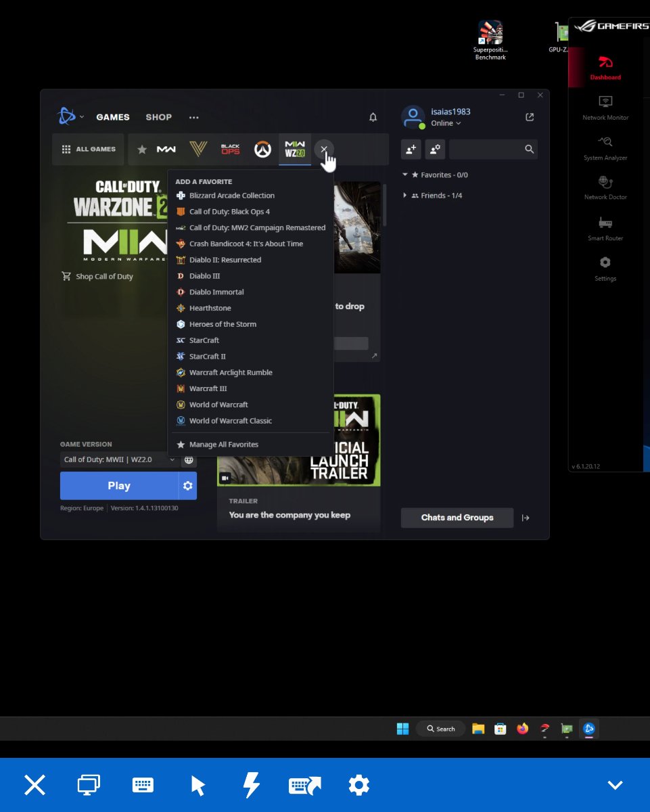Open Microsoft Store from taskbar
Viewport: 650px width, 812px height.
coord(501,729)
